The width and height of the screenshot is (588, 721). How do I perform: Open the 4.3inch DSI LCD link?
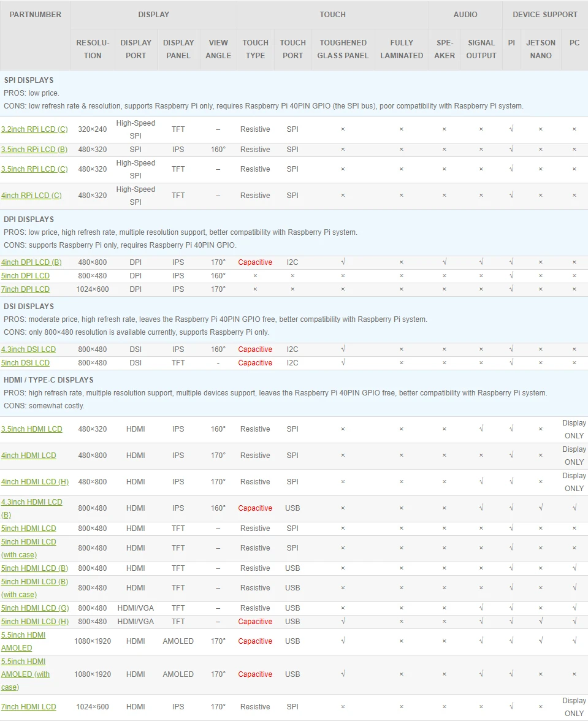tap(28, 349)
